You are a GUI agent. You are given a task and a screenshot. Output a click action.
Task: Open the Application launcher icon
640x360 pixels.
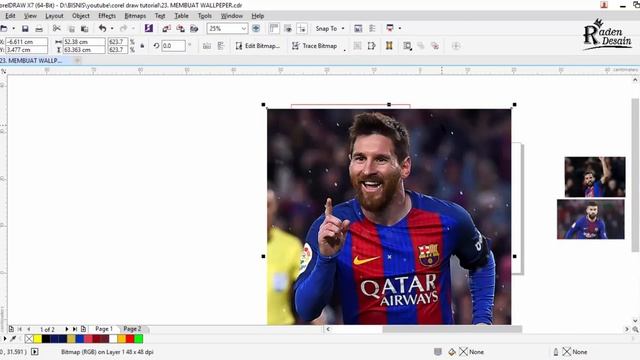pyautogui.click(x=390, y=28)
